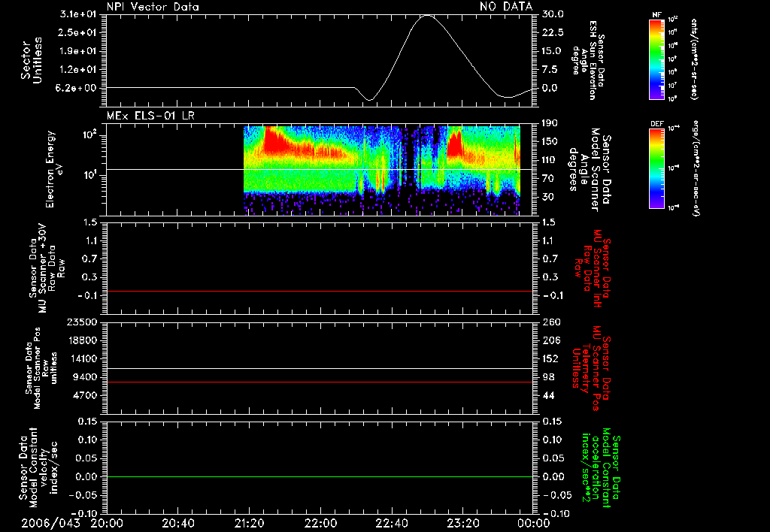770x532 pixels.
Task: Click the peak of the sun elevation curve
Action: (x=427, y=15)
